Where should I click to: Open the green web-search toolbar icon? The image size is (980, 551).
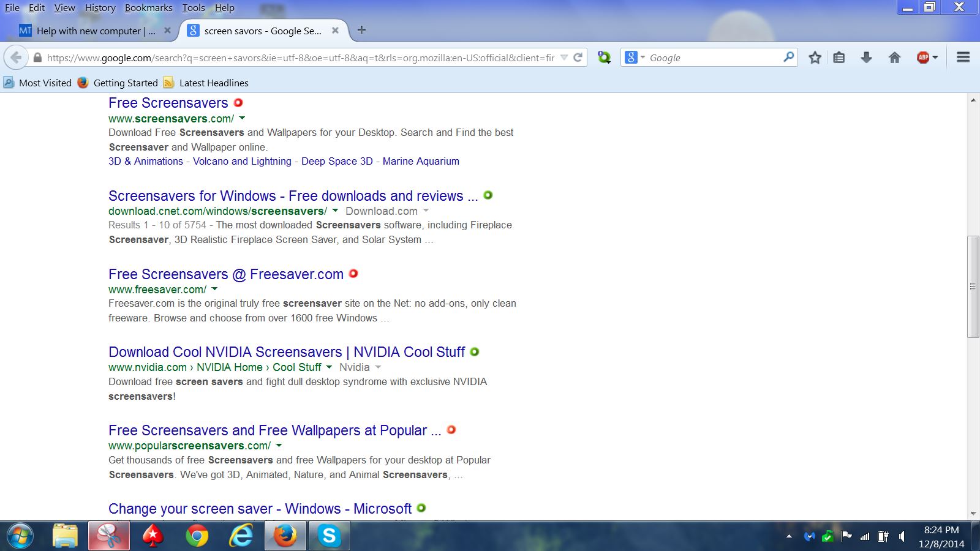click(x=604, y=58)
